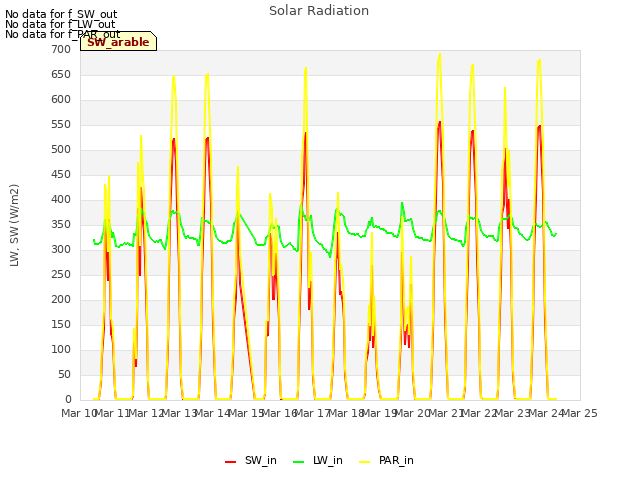Click the 150 y-axis tick label
The height and width of the screenshot is (480, 640).
click(61, 324)
